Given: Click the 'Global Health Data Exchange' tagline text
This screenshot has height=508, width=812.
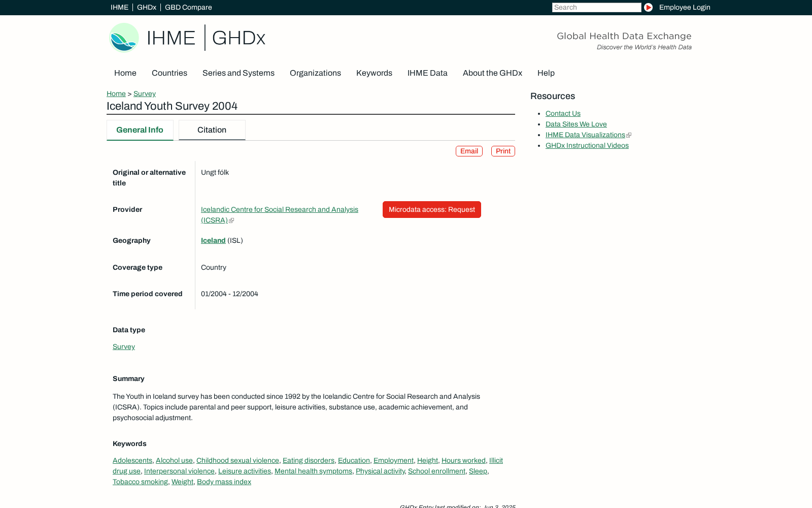Looking at the screenshot, I should pos(624,36).
